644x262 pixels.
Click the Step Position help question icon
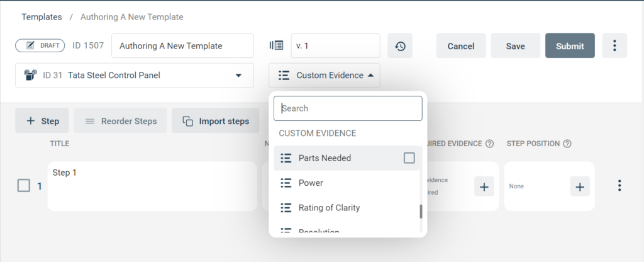(x=567, y=144)
